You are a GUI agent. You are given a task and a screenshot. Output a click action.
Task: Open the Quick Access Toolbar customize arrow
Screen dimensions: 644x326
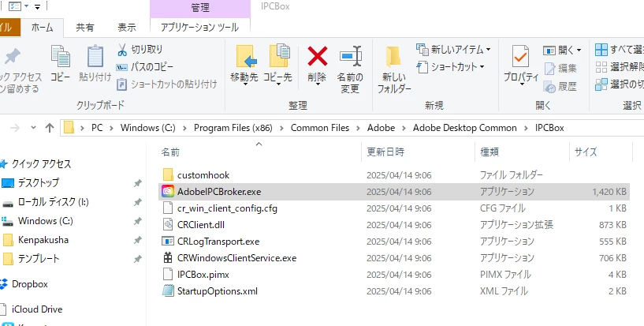point(37,6)
